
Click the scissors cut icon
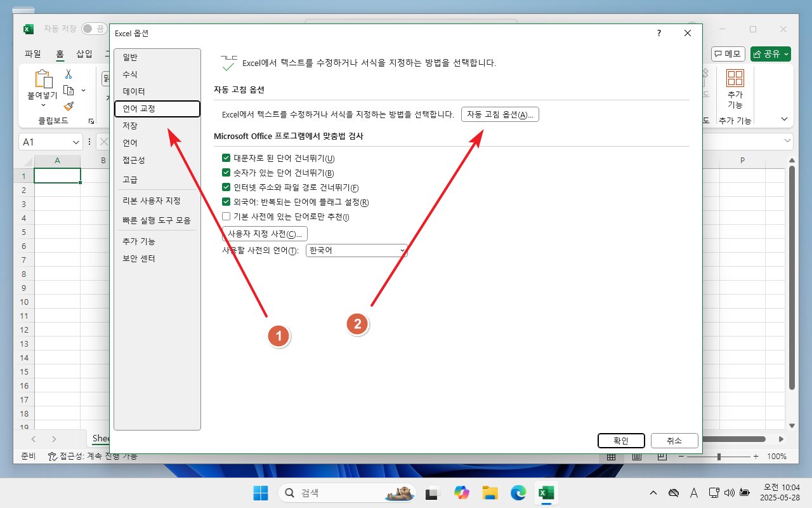(x=69, y=74)
